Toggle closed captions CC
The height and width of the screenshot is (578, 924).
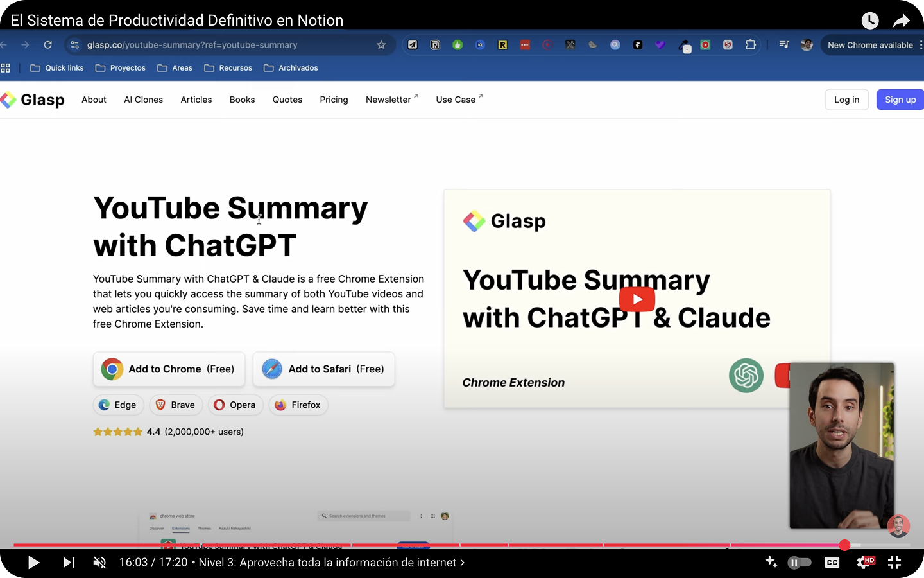pyautogui.click(x=832, y=563)
